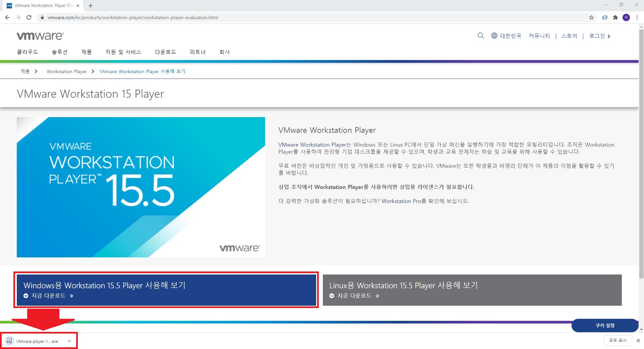Click the globe region icon
The height and width of the screenshot is (349, 644).
coord(494,36)
